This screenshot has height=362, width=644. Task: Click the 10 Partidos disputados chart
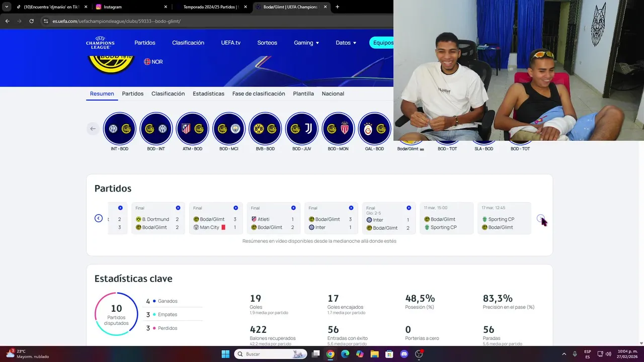(x=116, y=314)
